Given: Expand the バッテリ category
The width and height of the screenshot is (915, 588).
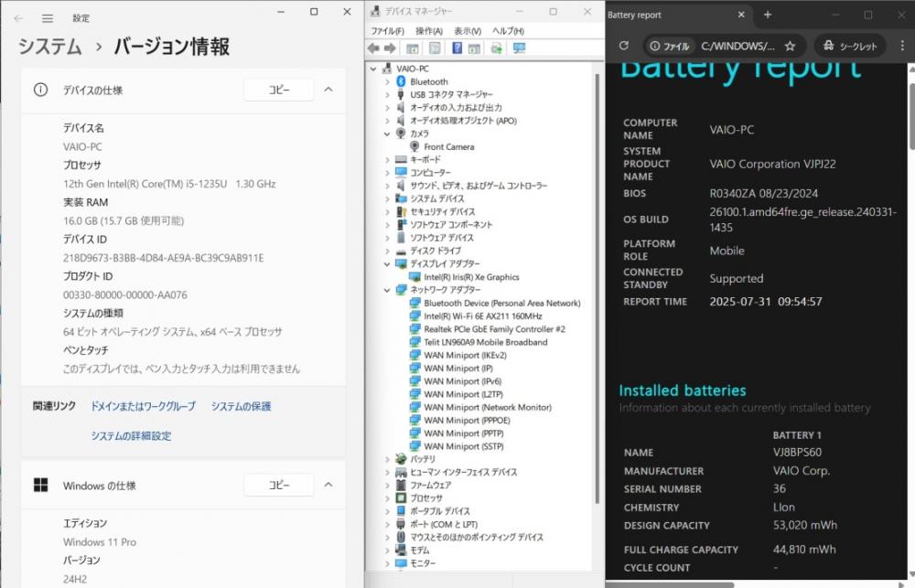Looking at the screenshot, I should [387, 459].
